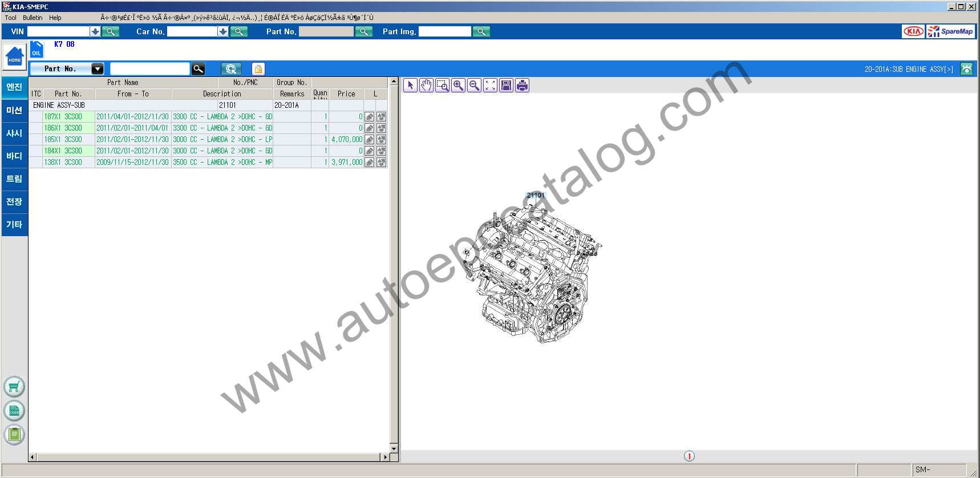Screen dimensions: 980x478
Task: Fit the diagram to window
Action: click(490, 86)
